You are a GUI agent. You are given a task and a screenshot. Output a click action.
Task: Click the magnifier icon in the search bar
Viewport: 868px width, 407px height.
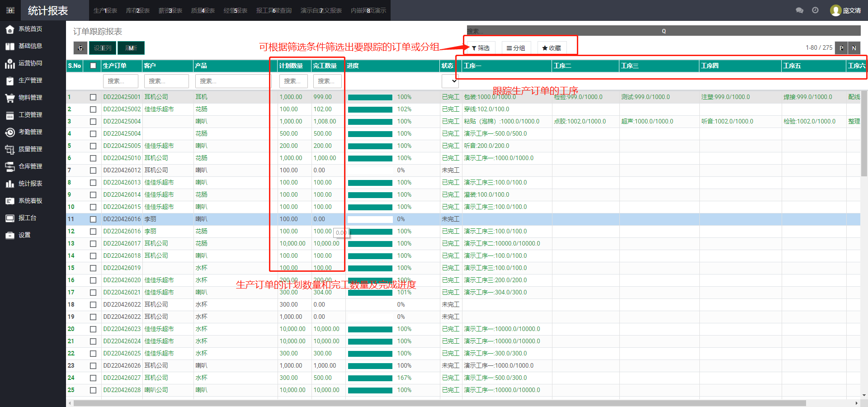(x=664, y=31)
